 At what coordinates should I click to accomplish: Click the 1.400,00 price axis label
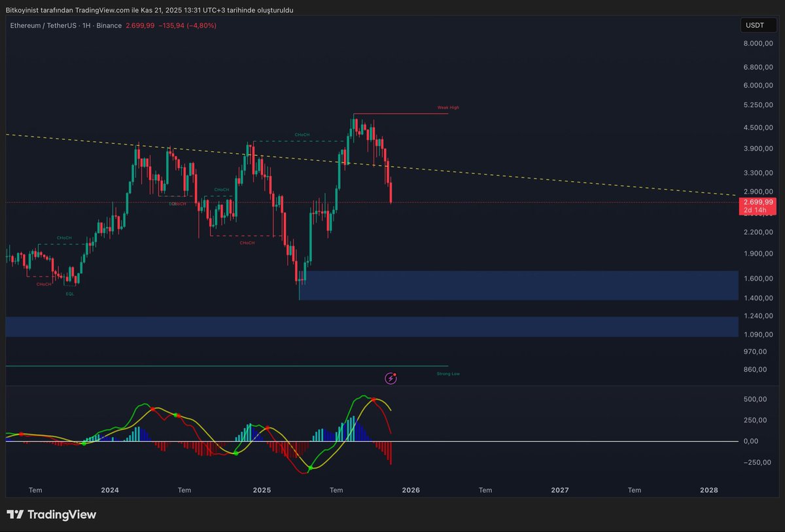758,298
